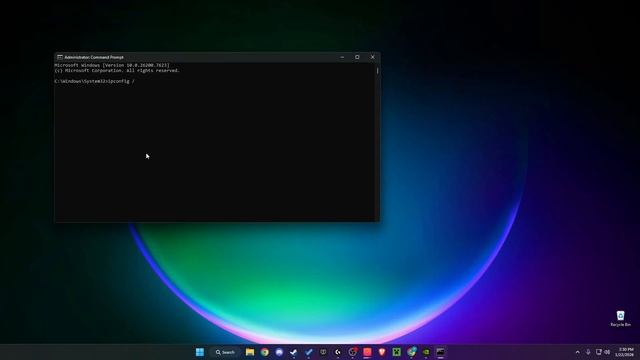Click the microphone icon in the system tray
This screenshot has height=360, width=640.
coord(588,352)
